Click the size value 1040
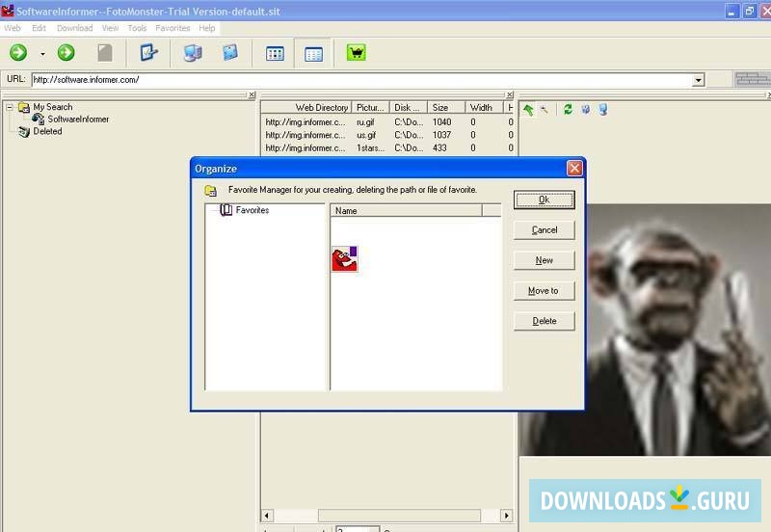Viewport: 771px width, 532px height. 441,122
